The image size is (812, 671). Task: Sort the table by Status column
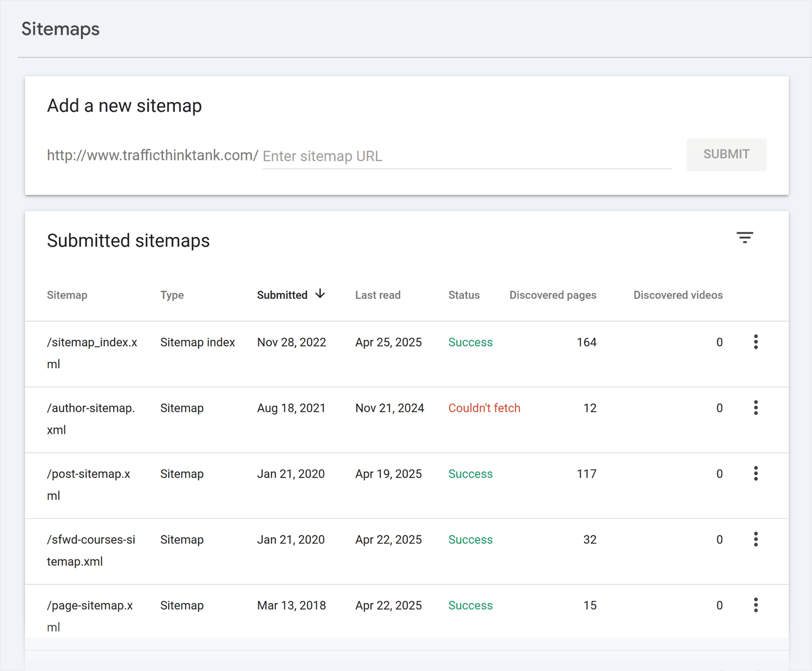click(463, 295)
